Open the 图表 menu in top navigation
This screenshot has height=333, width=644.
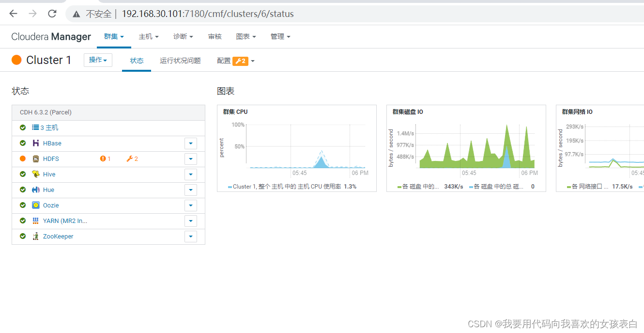[246, 37]
